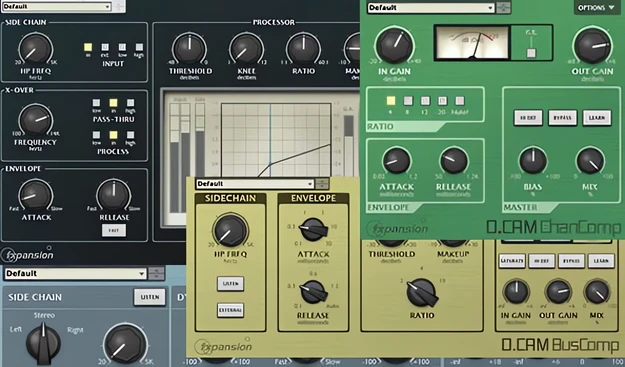Click the BYPASS button in ChanComp Master
Screen dimensions: 625x367
point(562,118)
